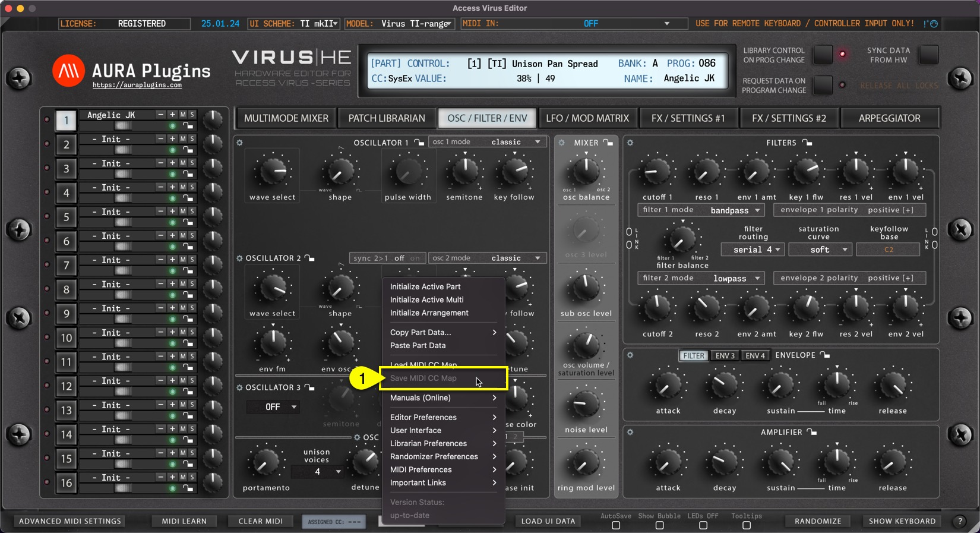Image resolution: width=980 pixels, height=533 pixels.
Task: Switch to the LFO / MOD MATRIX tab
Action: pos(587,118)
